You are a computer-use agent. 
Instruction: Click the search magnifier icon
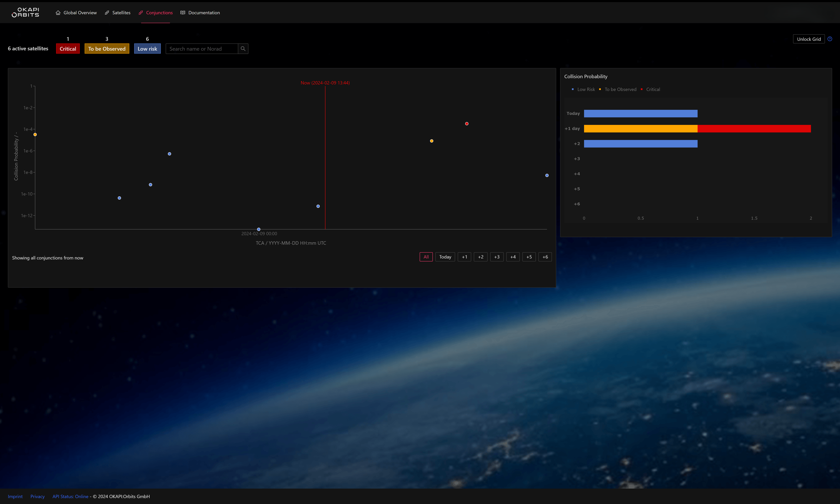243,49
